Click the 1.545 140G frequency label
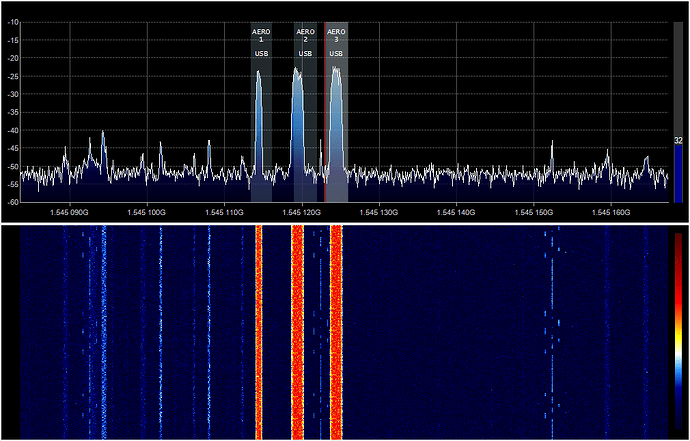The image size is (690, 441). (x=456, y=213)
